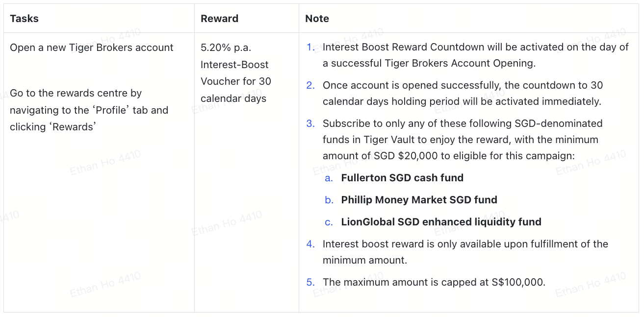Click the 'Once account is opened successfully' note

[462, 93]
